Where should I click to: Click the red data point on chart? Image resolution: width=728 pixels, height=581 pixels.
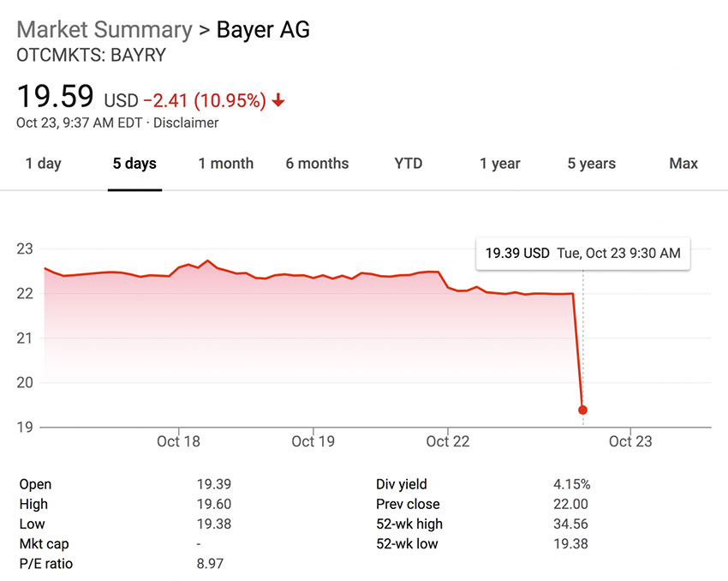tap(583, 410)
